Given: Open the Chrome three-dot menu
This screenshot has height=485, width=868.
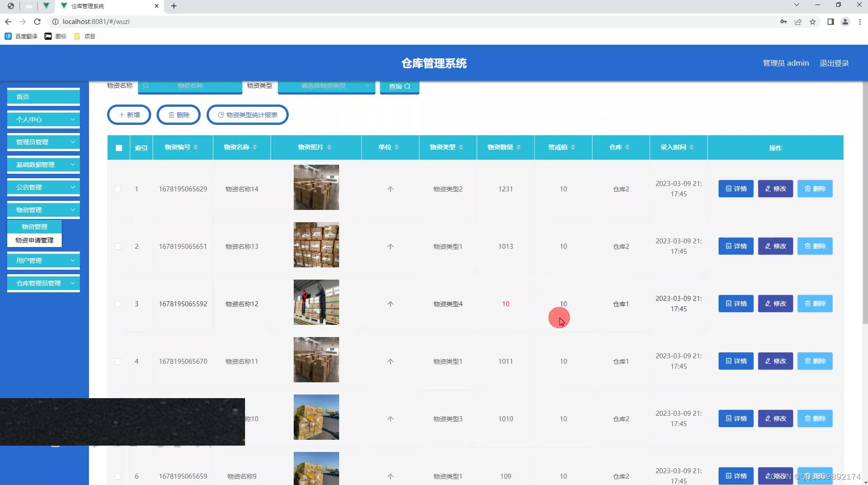Looking at the screenshot, I should tap(860, 22).
